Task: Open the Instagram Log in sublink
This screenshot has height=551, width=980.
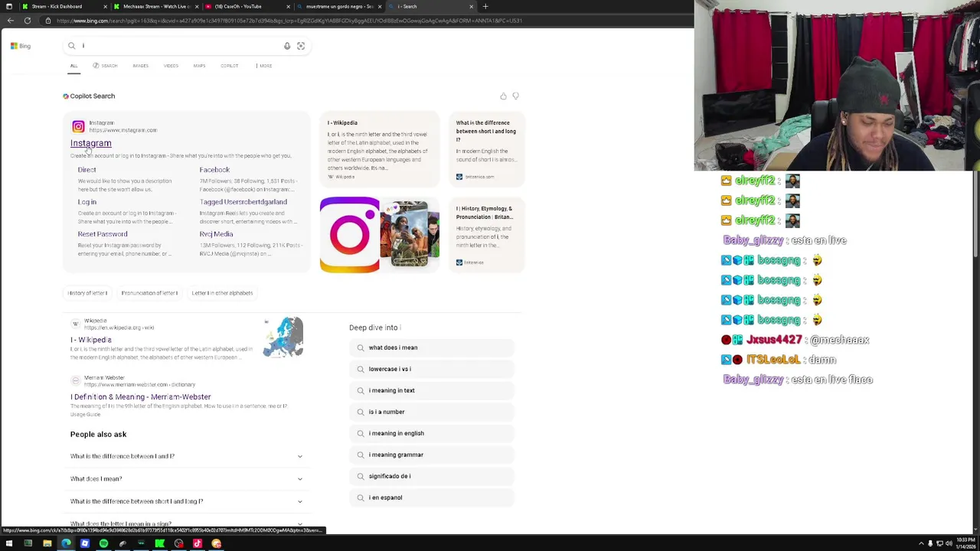Action: click(x=87, y=202)
